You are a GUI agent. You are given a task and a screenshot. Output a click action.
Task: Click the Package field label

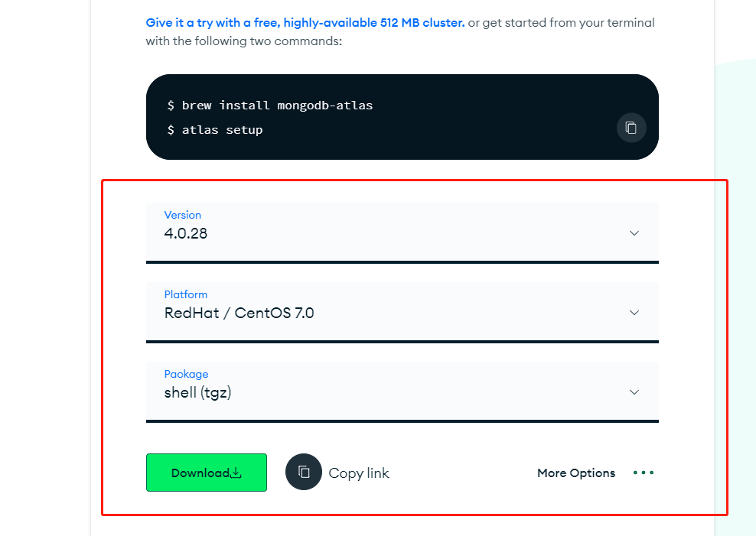(186, 374)
